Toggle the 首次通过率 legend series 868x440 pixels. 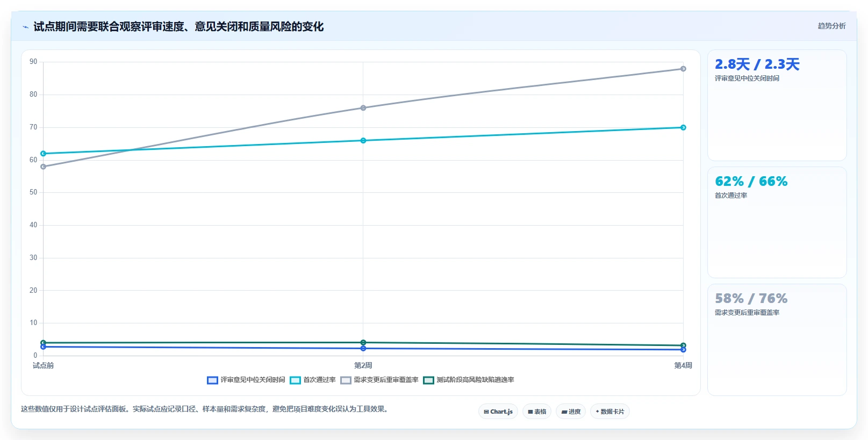313,380
